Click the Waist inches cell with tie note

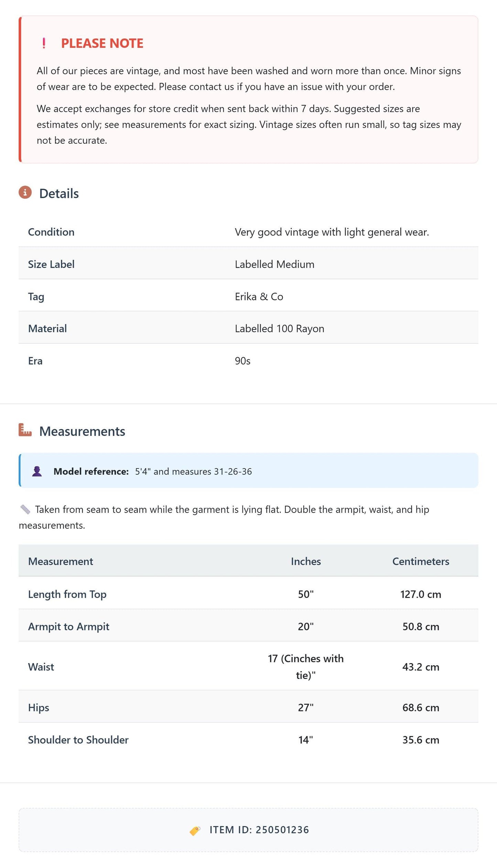(x=306, y=667)
